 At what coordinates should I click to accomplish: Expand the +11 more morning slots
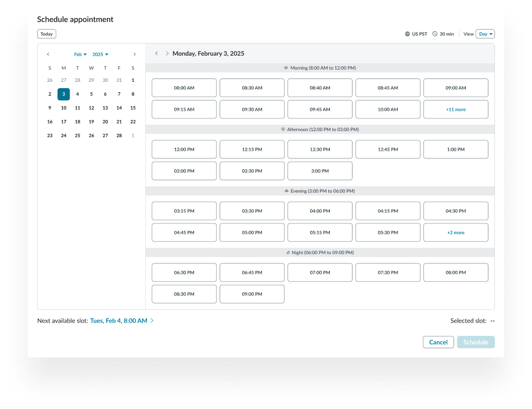click(455, 109)
